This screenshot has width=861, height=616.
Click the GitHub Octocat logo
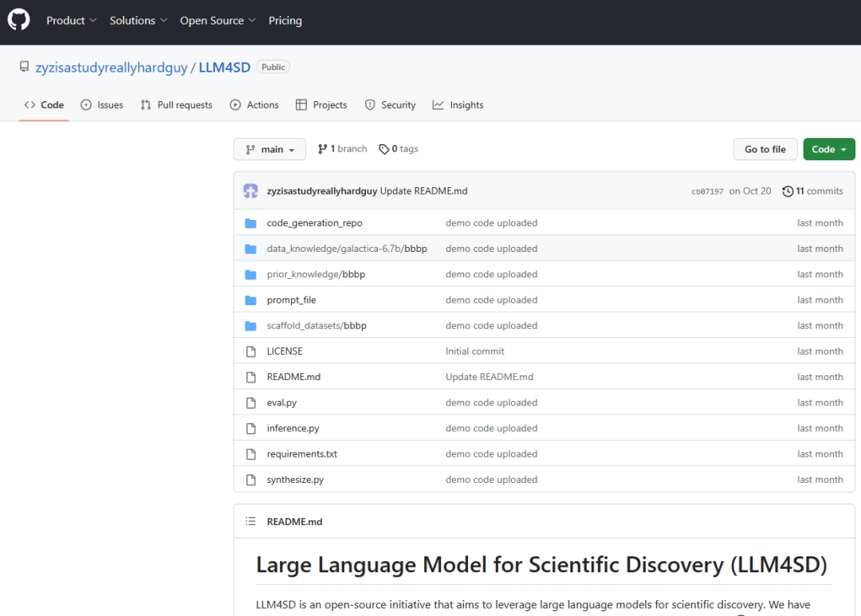(18, 20)
